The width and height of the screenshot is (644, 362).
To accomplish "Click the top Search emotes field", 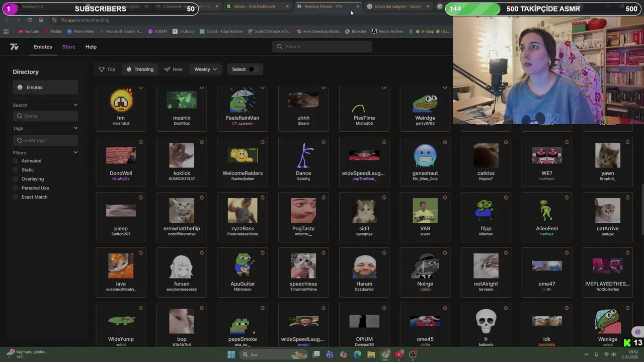I will click(322, 47).
